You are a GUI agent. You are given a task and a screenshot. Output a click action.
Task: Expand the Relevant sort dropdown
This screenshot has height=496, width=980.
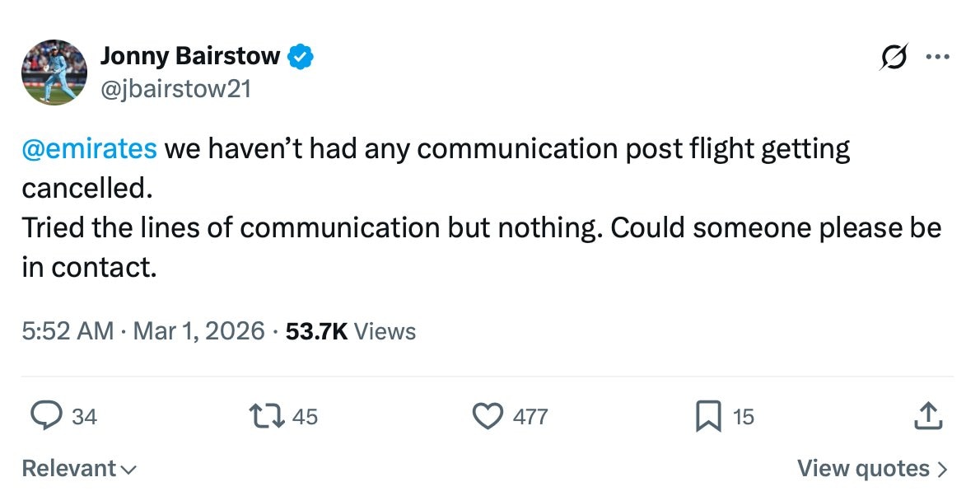coord(79,469)
